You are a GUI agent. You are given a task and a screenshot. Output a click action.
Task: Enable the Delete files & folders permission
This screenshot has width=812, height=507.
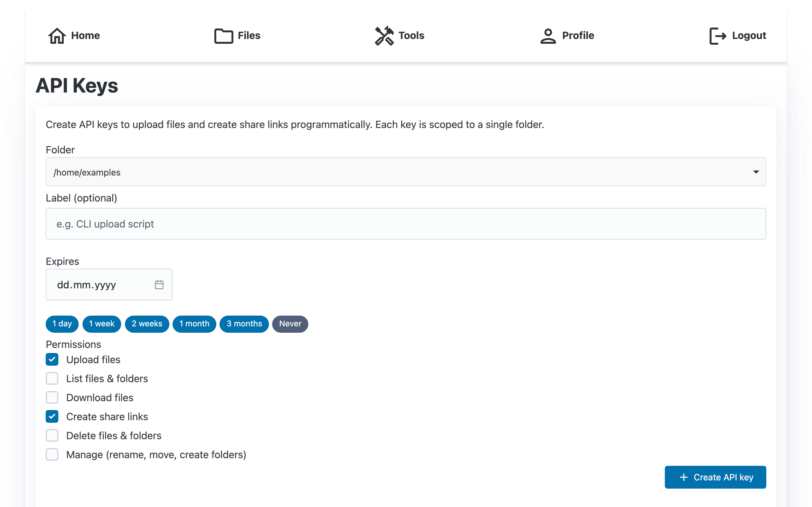(x=52, y=435)
